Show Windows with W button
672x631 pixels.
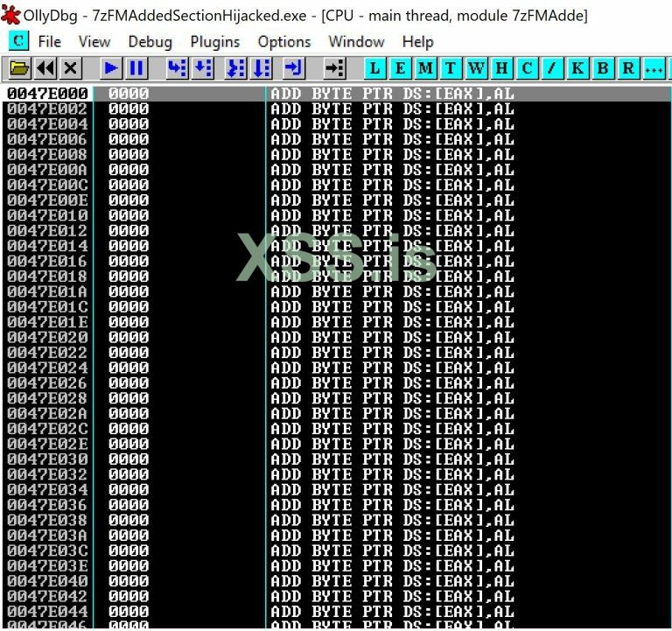pos(476,68)
